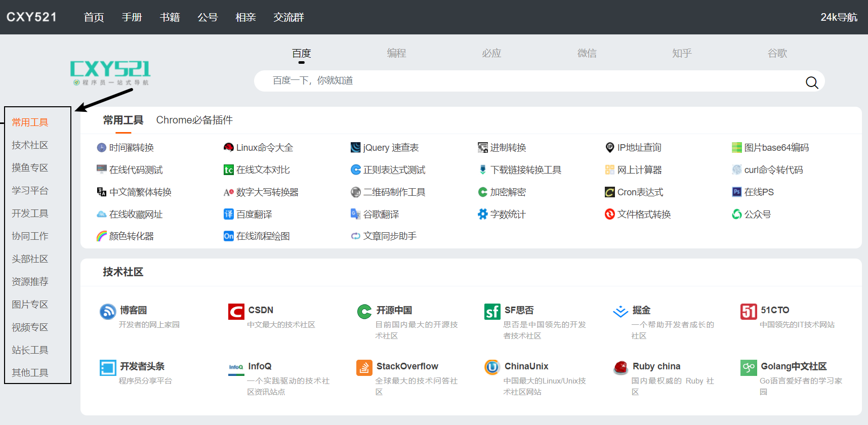Click the 在线文本对比 tc icon
This screenshot has width=868, height=425.
pyautogui.click(x=229, y=170)
